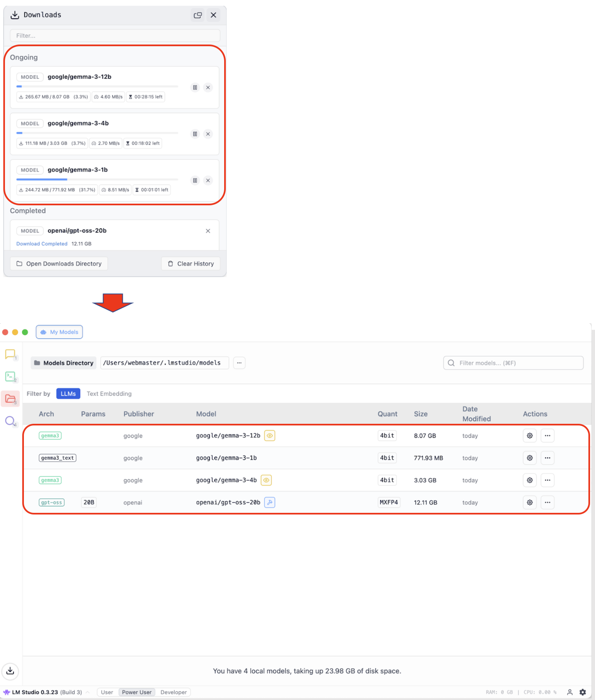Screen dimensions: 595x700
Task: Click the tool-use badge on gpt-oss-20b
Action: (270, 503)
